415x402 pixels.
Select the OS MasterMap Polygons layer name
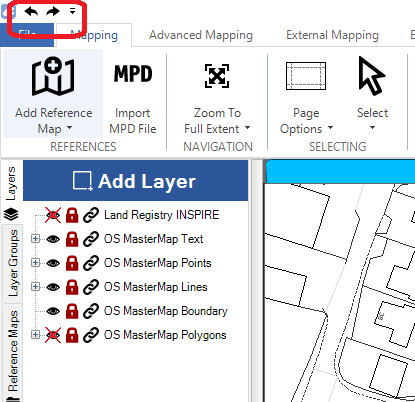click(165, 335)
